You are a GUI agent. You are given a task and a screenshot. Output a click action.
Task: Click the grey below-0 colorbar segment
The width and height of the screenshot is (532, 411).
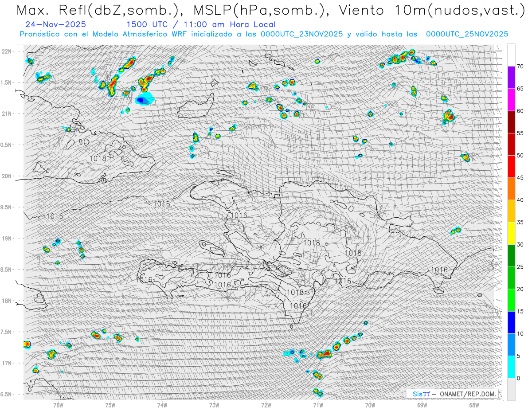pos(511,389)
